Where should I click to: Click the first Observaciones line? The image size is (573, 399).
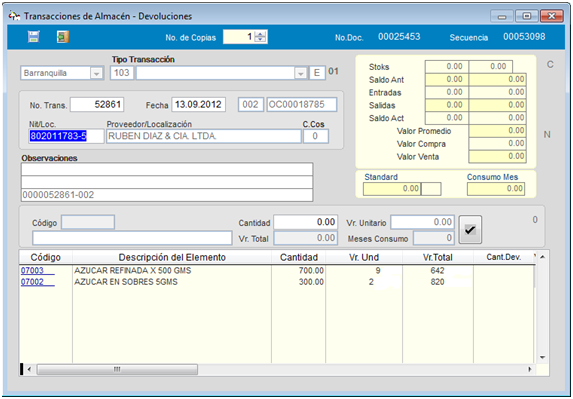tap(167, 170)
